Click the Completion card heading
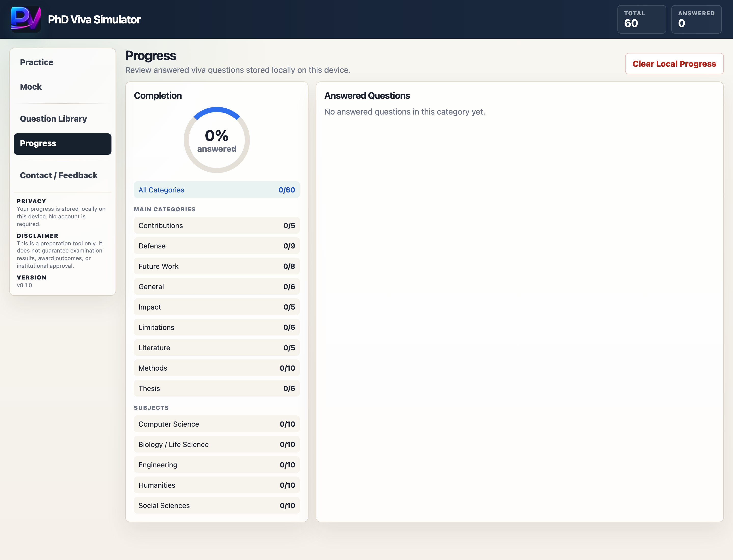Screen dimensions: 733x560 [x=158, y=96]
